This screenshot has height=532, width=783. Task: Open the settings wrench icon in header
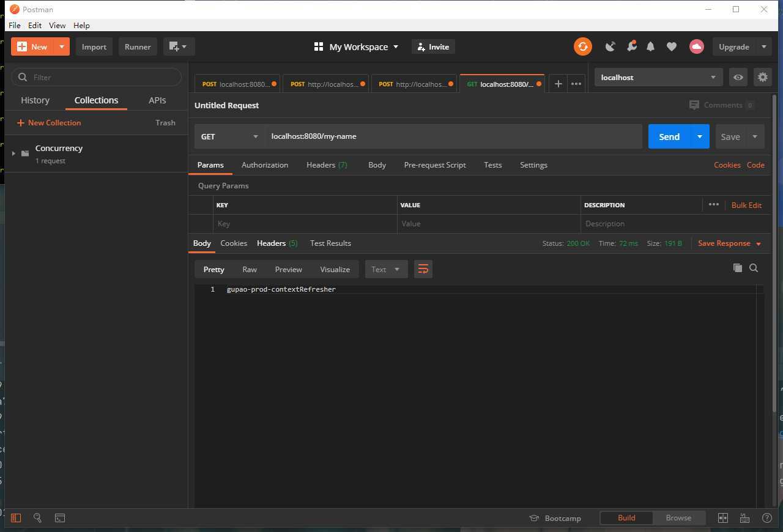631,46
